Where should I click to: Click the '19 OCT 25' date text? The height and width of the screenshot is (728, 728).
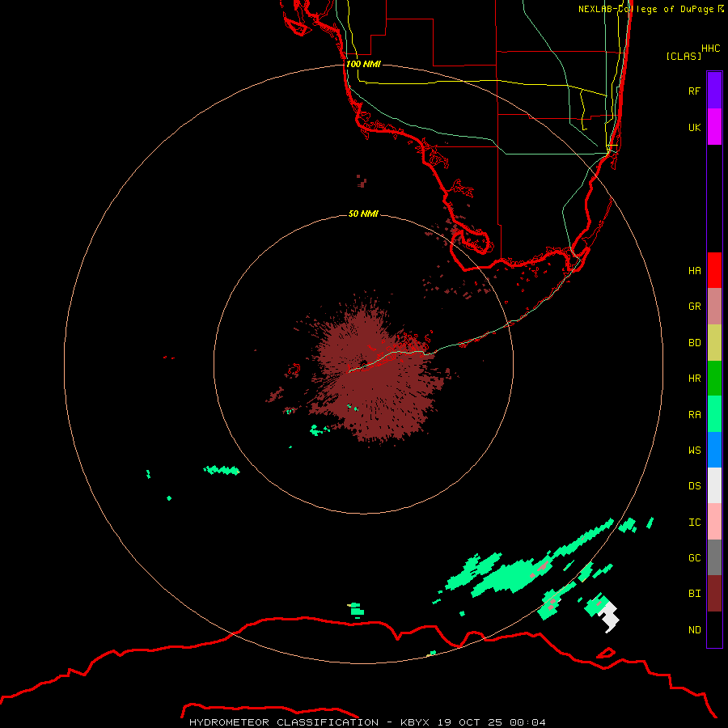click(470, 722)
